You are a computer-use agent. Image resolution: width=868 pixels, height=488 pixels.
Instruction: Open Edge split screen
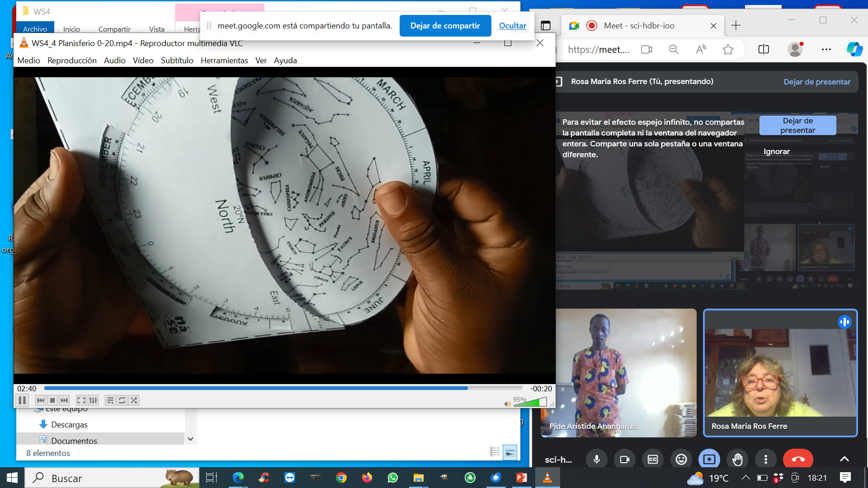pyautogui.click(x=764, y=50)
